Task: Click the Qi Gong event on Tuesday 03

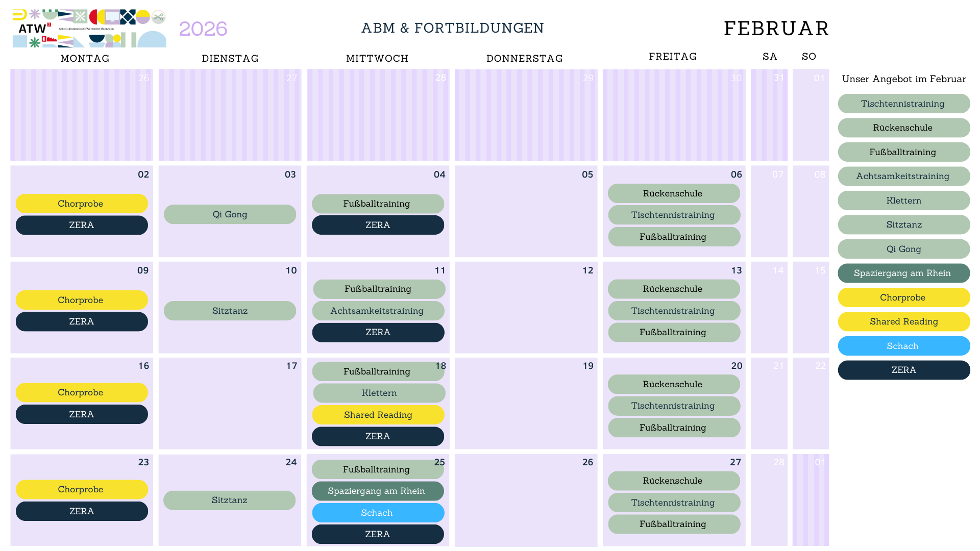Action: pyautogui.click(x=230, y=214)
